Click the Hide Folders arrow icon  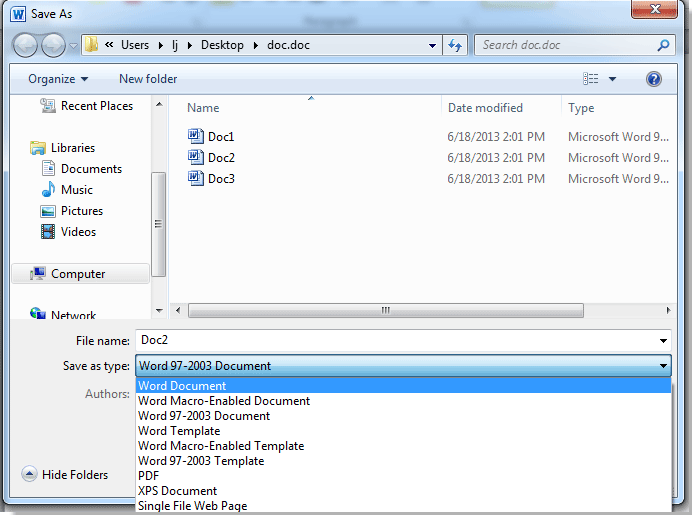point(29,475)
